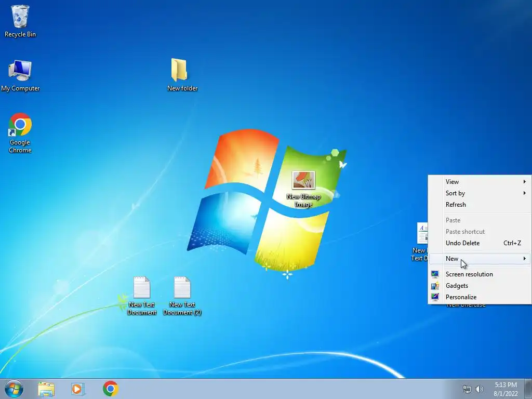Click the "Recycle Bin" label text

coord(20,34)
